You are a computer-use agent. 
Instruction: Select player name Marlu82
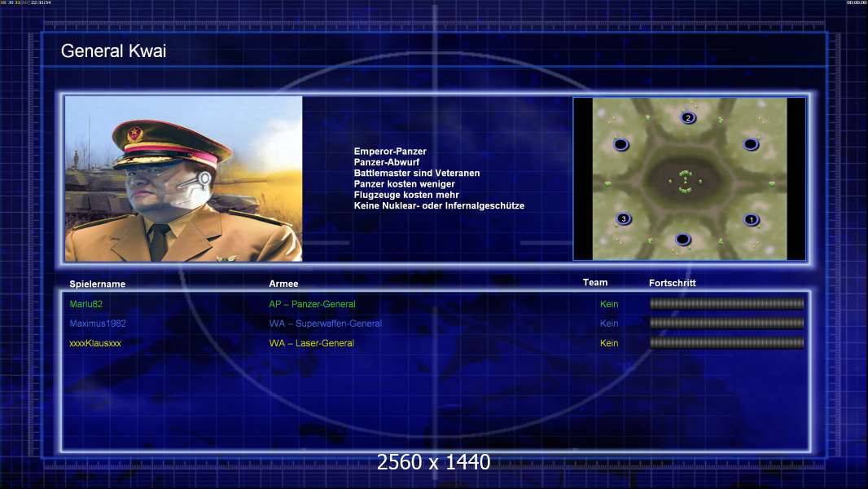coord(85,304)
